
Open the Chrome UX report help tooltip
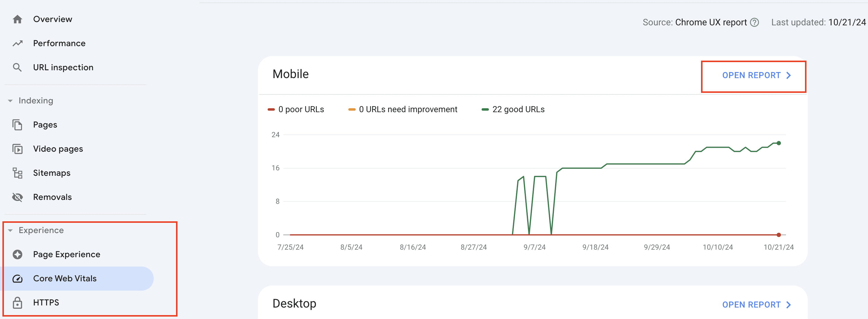pyautogui.click(x=755, y=22)
